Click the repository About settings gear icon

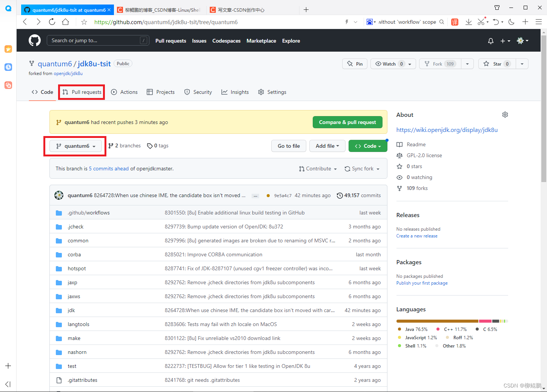coord(505,115)
